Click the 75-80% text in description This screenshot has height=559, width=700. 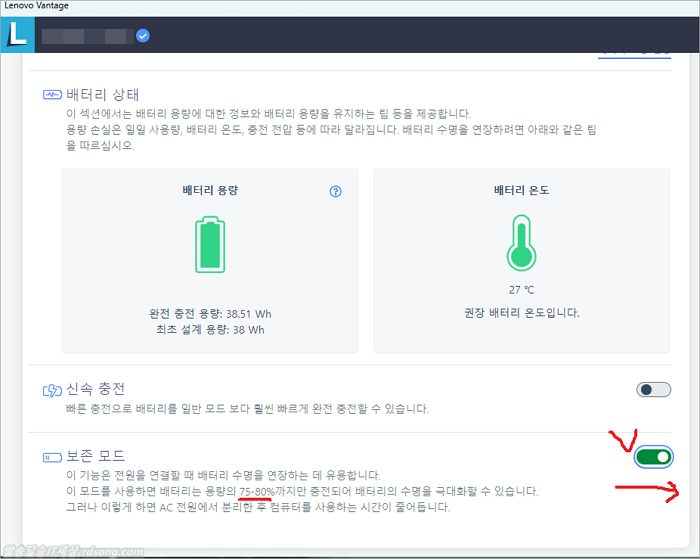(257, 492)
